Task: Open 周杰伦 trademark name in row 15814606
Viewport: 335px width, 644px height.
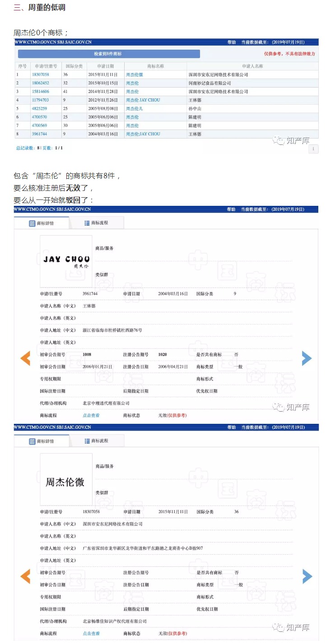Action: pos(132,92)
